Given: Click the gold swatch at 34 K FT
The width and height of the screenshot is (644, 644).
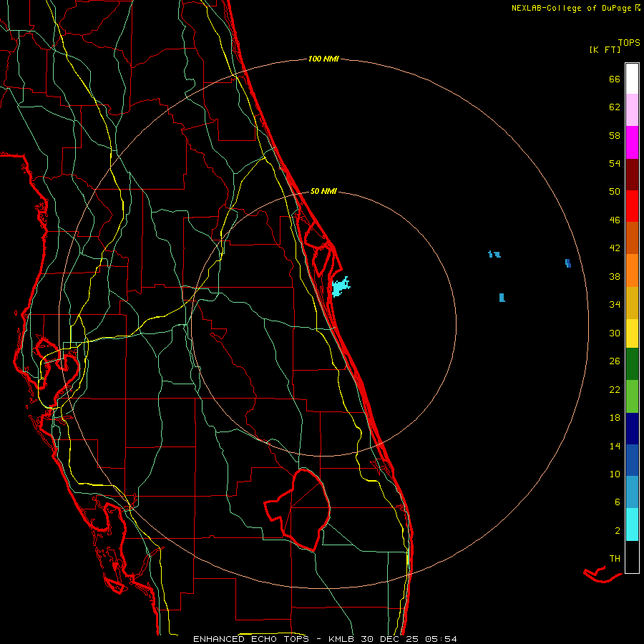Looking at the screenshot, I should pos(632,303).
